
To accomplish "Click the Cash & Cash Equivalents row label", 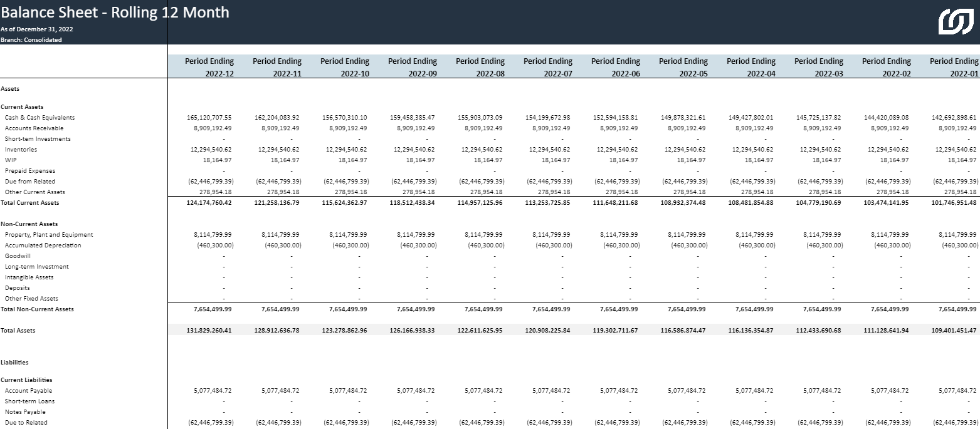I will 40,118.
